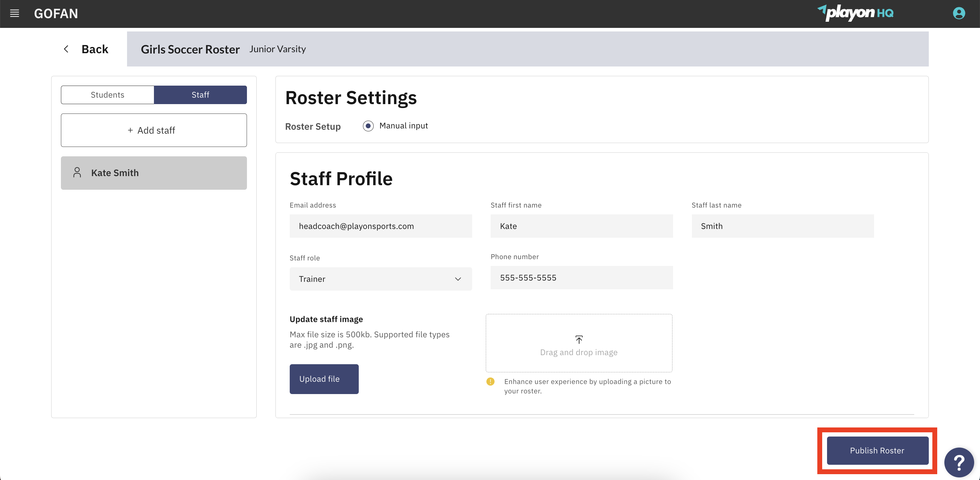Open the hamburger navigation menu
This screenshot has width=980, height=480.
click(15, 13)
